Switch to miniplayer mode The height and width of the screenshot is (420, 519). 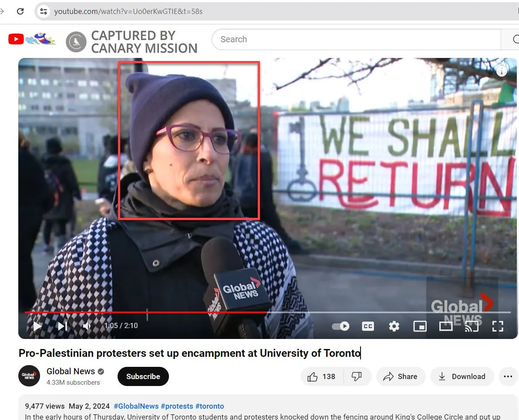pos(420,326)
